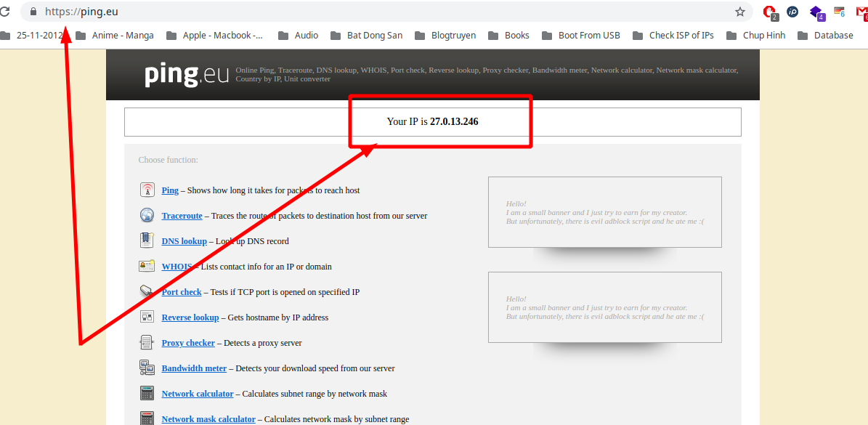Open the extension icon with badge 6
This screenshot has height=425, width=868.
point(839,12)
